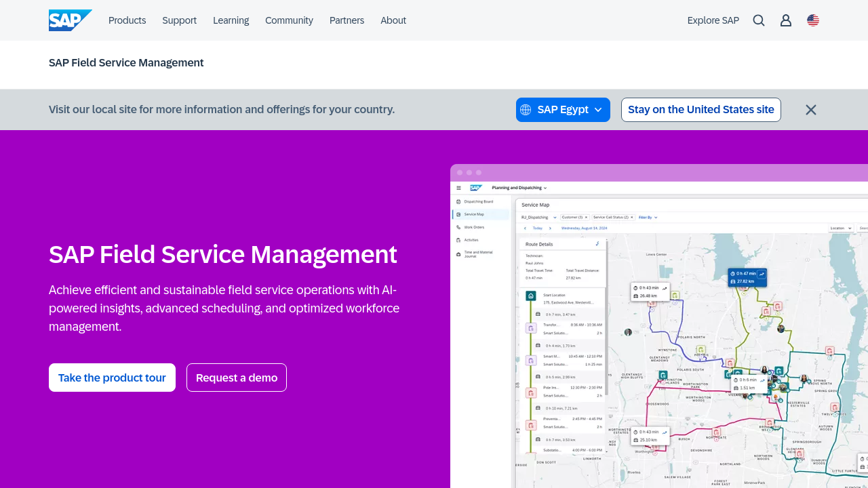Screen dimensions: 868x488
Task: Click the user account profile icon
Action: click(x=786, y=20)
